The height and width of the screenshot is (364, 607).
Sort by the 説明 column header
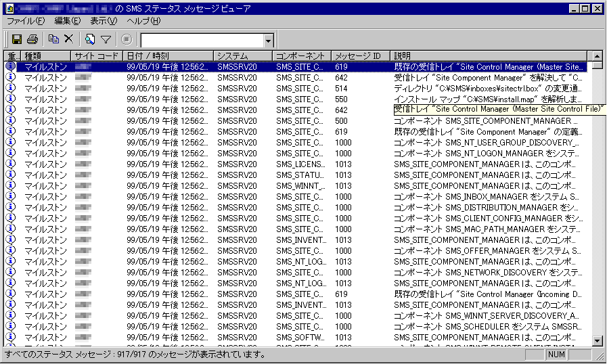tap(489, 56)
